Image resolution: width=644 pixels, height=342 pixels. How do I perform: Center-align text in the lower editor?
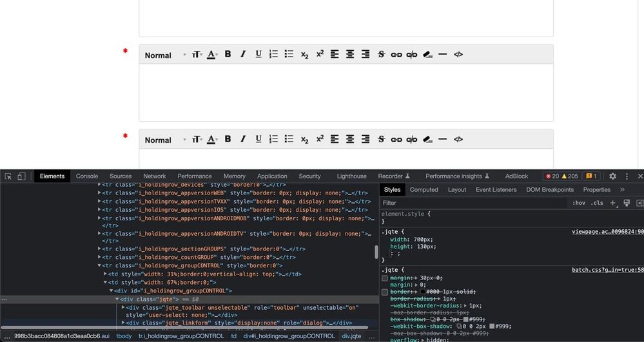[x=350, y=139]
